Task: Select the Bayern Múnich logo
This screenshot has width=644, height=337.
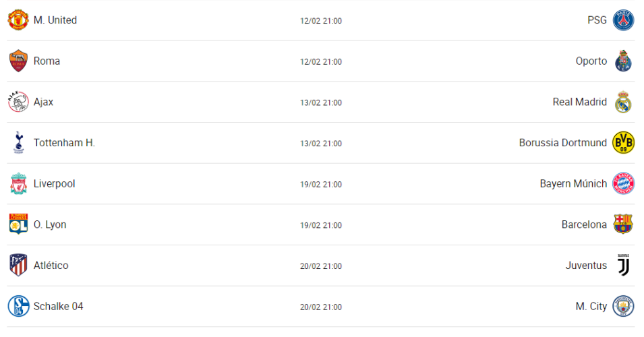Action: tap(623, 184)
